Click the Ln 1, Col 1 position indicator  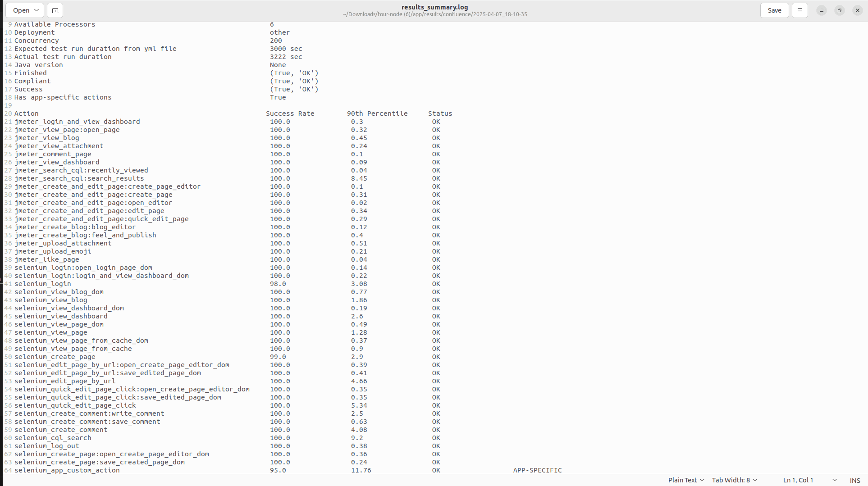(798, 480)
